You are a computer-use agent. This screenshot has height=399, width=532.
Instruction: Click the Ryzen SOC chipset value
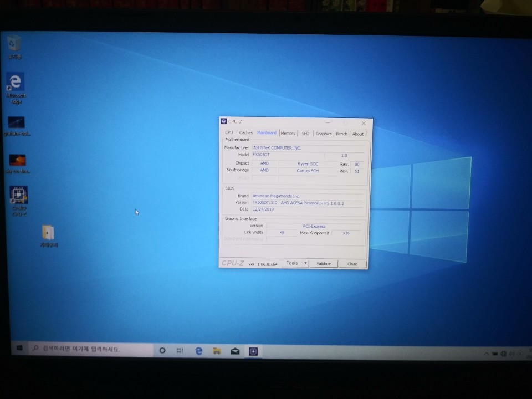(x=308, y=164)
